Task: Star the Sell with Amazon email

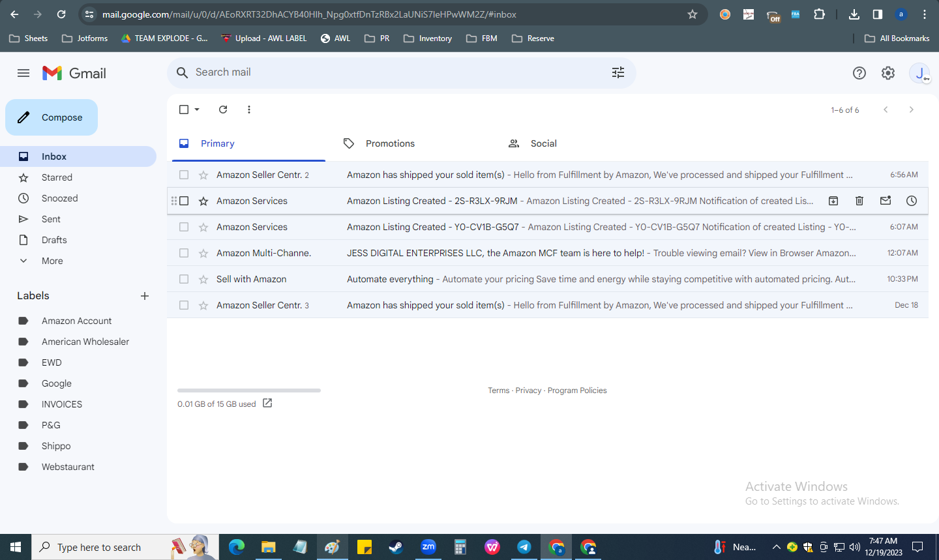Action: [x=203, y=279]
